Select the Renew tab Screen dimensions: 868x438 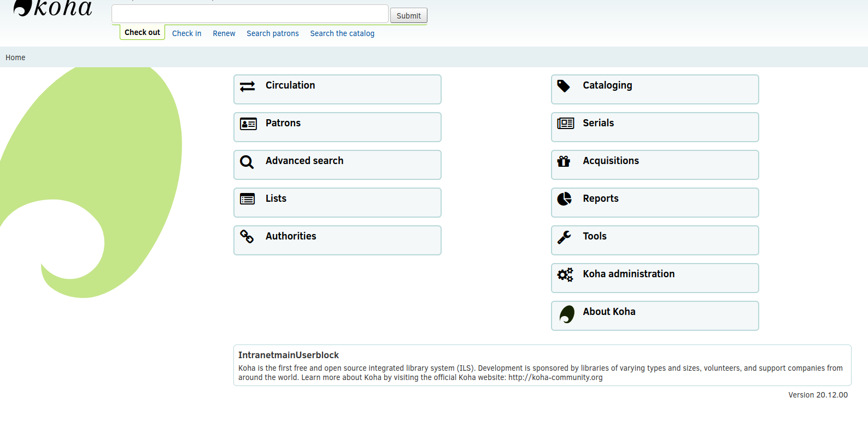(x=224, y=33)
